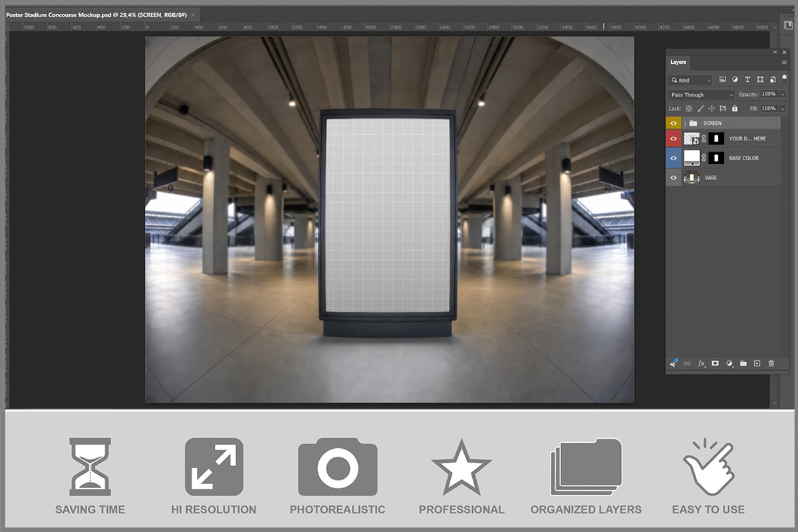The image size is (798, 532).
Task: Lock artboard nesting icon
Action: (x=723, y=108)
